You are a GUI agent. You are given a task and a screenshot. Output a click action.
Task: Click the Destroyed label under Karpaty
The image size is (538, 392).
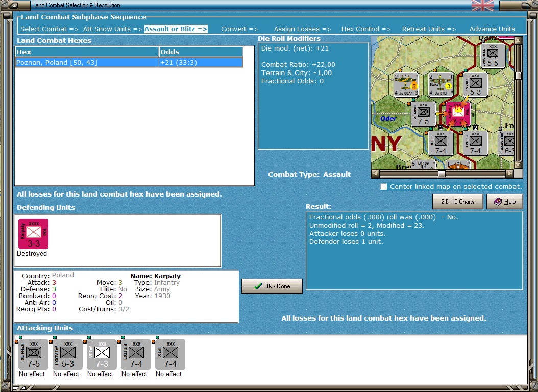coord(32,254)
